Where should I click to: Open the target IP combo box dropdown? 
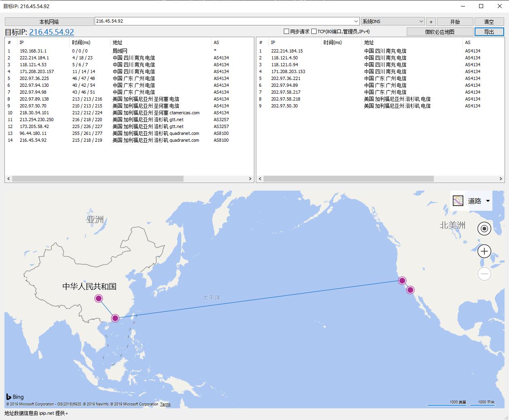coord(355,21)
